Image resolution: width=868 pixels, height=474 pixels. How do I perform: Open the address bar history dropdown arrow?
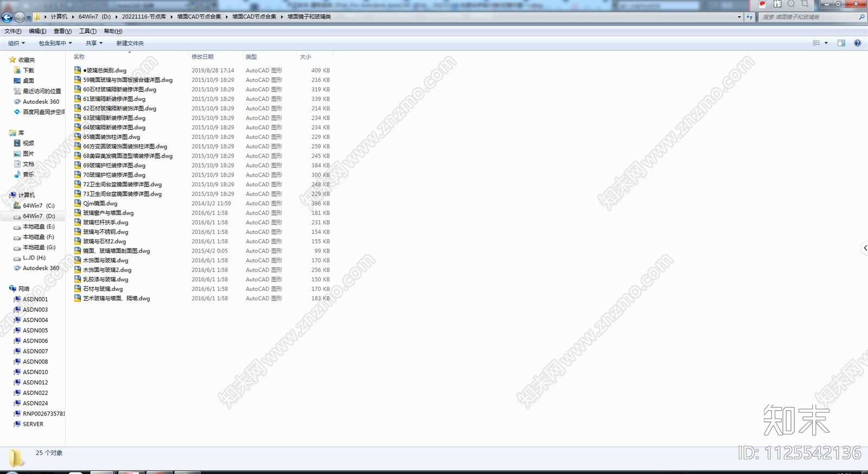[x=739, y=17]
